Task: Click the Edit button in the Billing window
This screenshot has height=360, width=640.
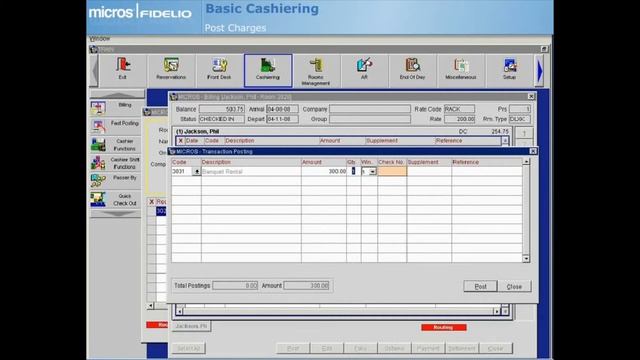Action: coord(327,349)
